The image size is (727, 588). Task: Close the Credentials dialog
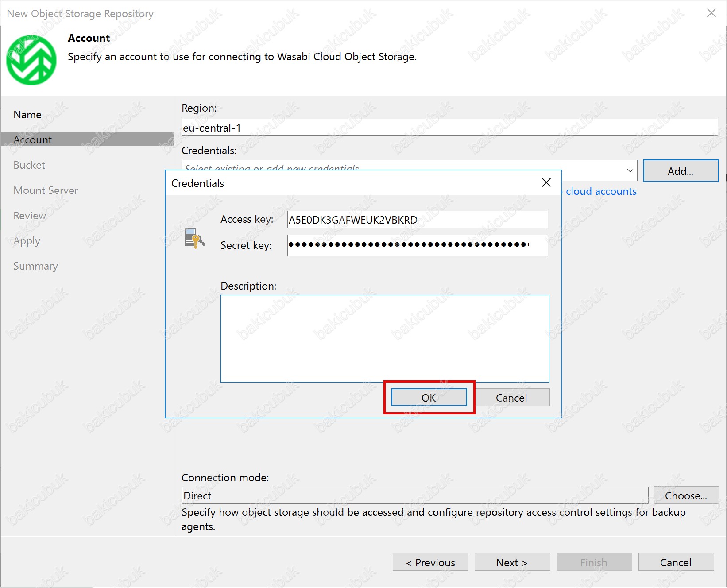tap(546, 183)
